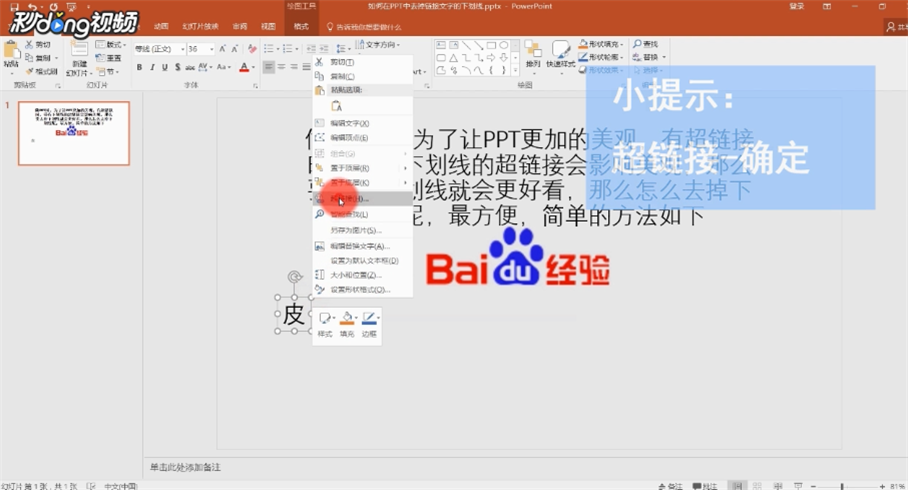The width and height of the screenshot is (908, 490).
Task: Click the rotation handle above the text box
Action: click(x=295, y=277)
